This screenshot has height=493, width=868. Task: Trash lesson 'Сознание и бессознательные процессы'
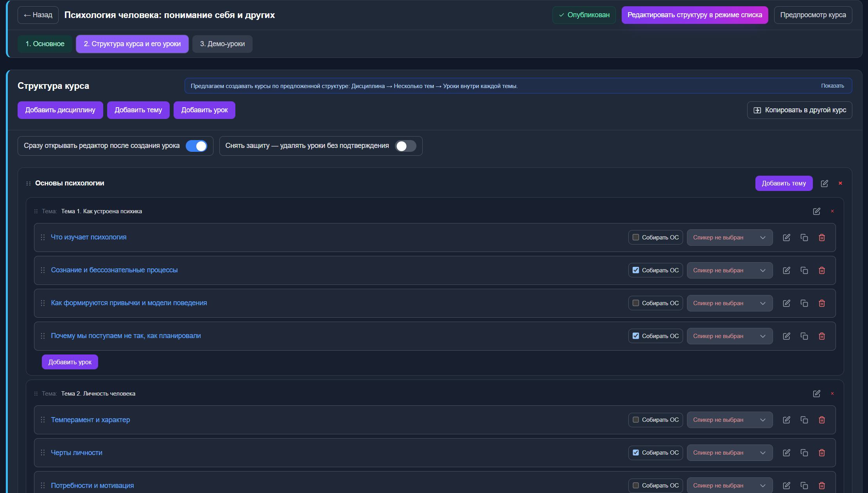tap(822, 270)
